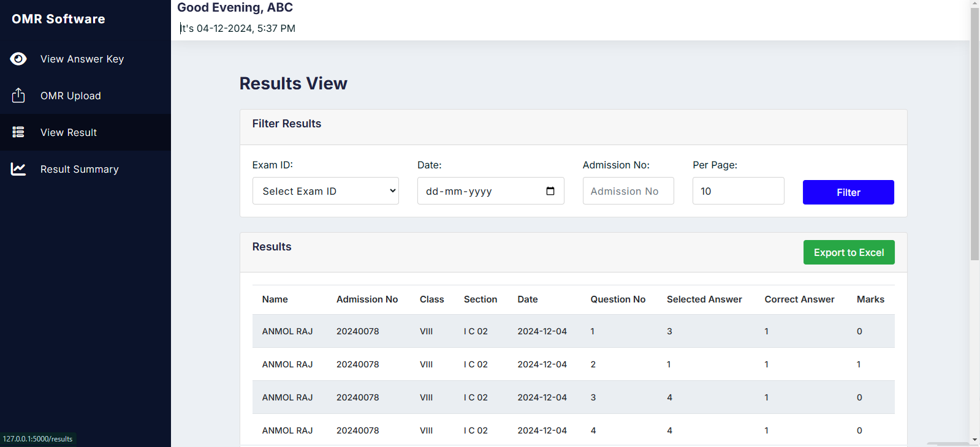Click ANMOL RAJ in question 3 row
Image resolution: width=980 pixels, height=447 pixels.
(287, 397)
